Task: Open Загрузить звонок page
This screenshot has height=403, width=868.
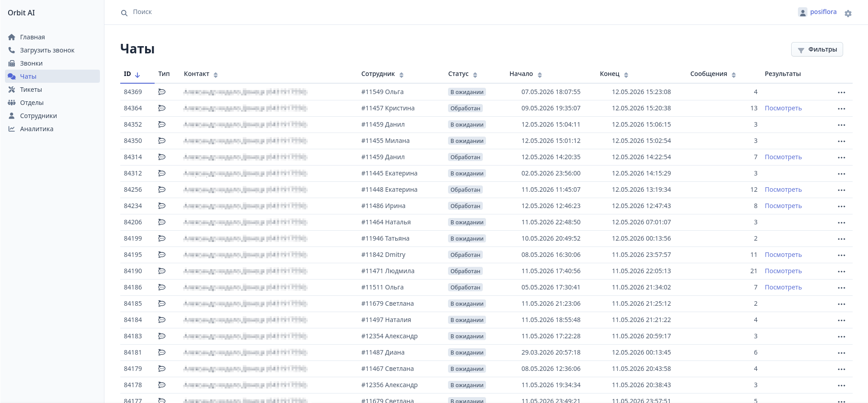Action: coord(47,50)
